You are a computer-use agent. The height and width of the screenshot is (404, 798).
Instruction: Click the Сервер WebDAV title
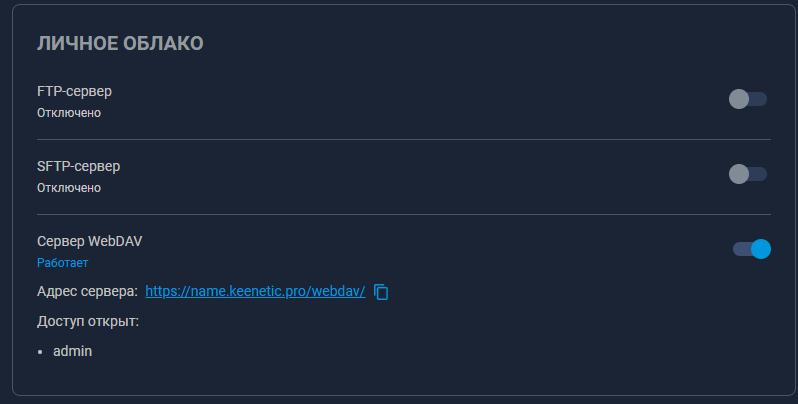point(90,241)
